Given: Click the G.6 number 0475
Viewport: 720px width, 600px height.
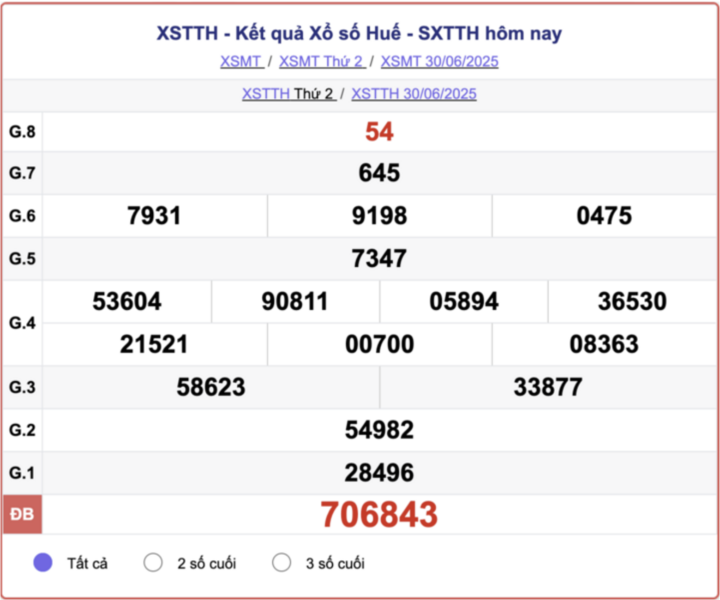Looking at the screenshot, I should [604, 216].
